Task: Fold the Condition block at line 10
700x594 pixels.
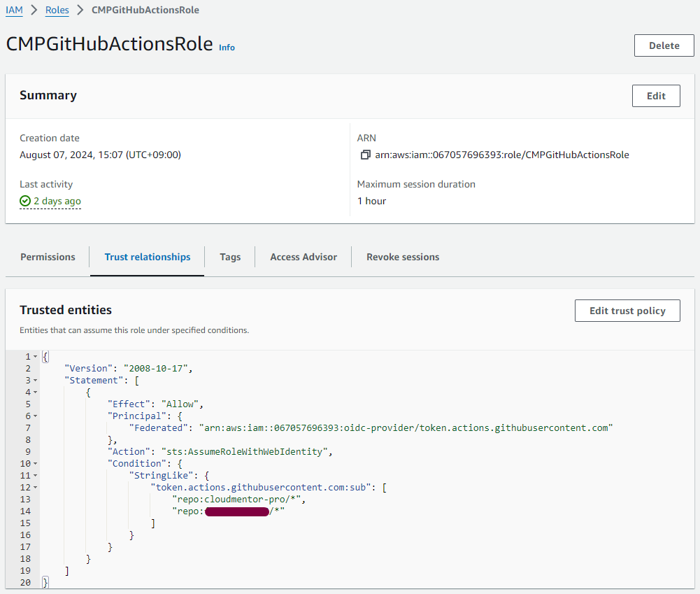Action: [x=36, y=464]
